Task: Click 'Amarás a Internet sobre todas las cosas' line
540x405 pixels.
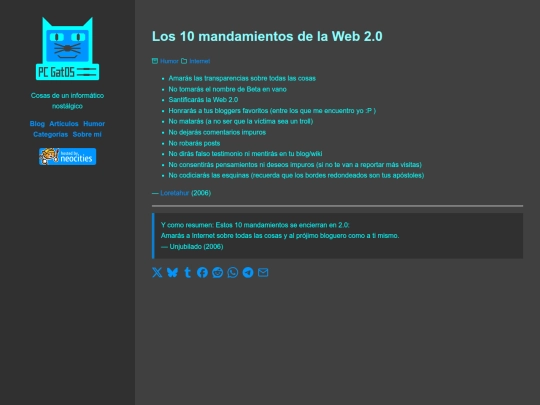Action: tap(280, 236)
